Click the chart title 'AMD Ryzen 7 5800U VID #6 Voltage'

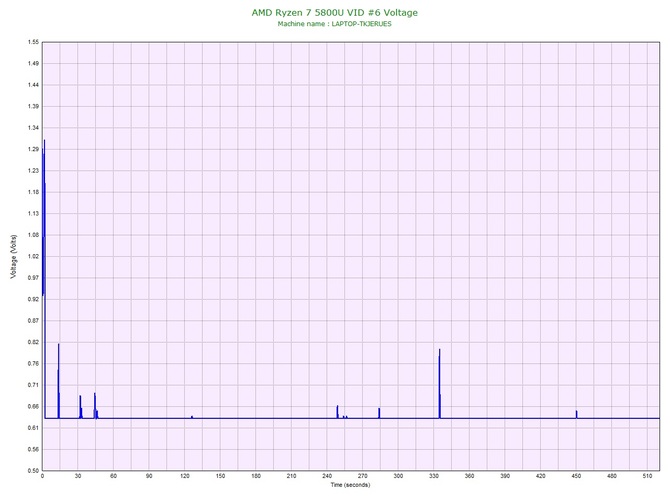click(335, 13)
